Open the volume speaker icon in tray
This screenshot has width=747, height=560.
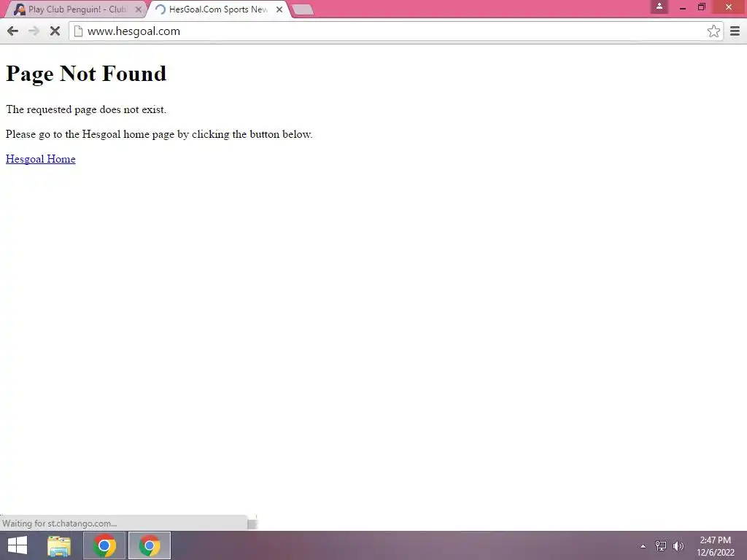pos(678,545)
